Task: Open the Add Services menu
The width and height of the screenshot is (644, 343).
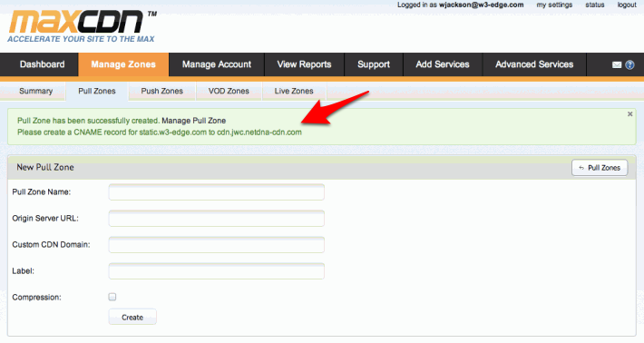Action: pos(443,64)
